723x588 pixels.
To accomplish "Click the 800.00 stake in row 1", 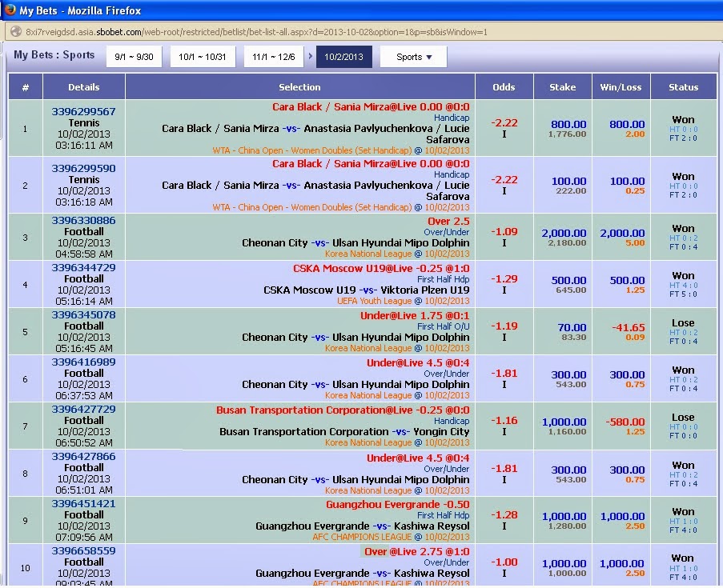I will point(568,124).
